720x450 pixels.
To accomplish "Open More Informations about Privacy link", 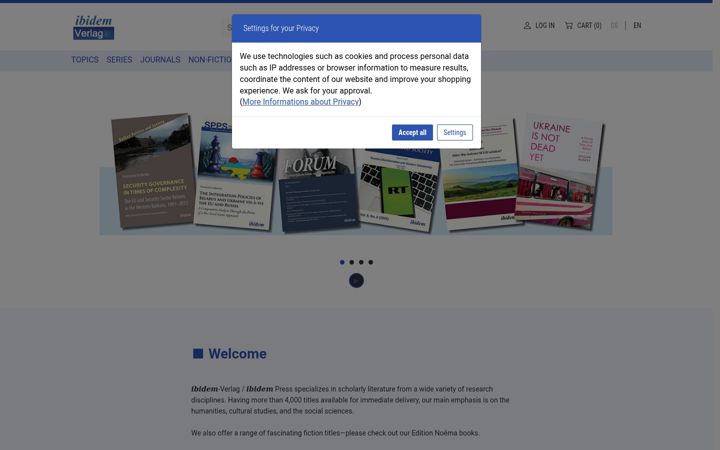I will coord(300,102).
